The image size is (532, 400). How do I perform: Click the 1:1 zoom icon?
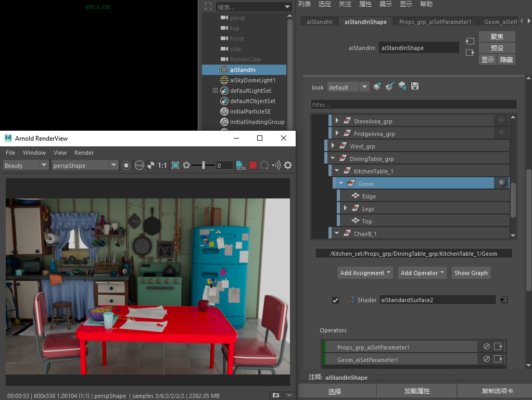click(162, 166)
